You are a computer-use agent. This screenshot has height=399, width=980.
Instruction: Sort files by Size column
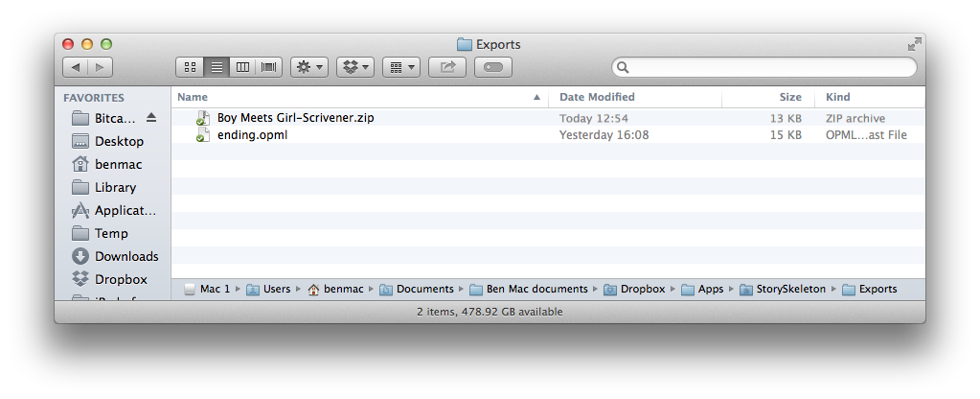[x=789, y=97]
